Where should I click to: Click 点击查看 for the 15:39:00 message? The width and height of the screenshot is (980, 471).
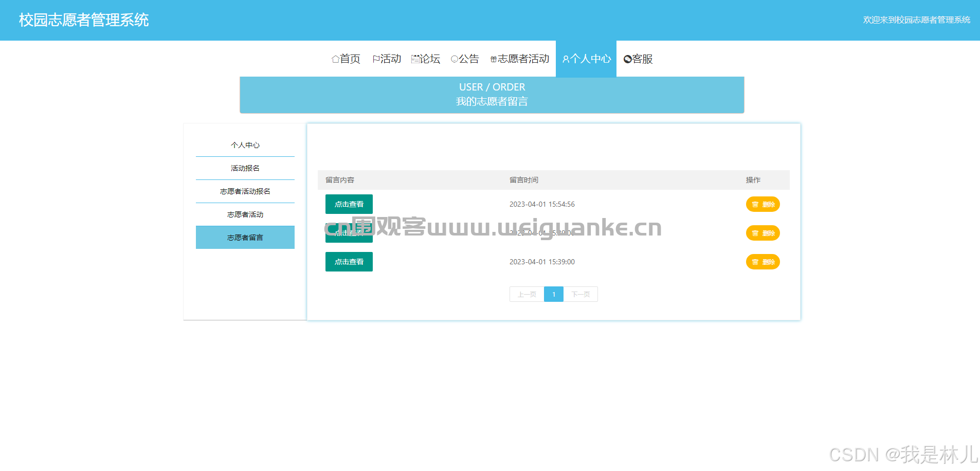[x=349, y=262]
